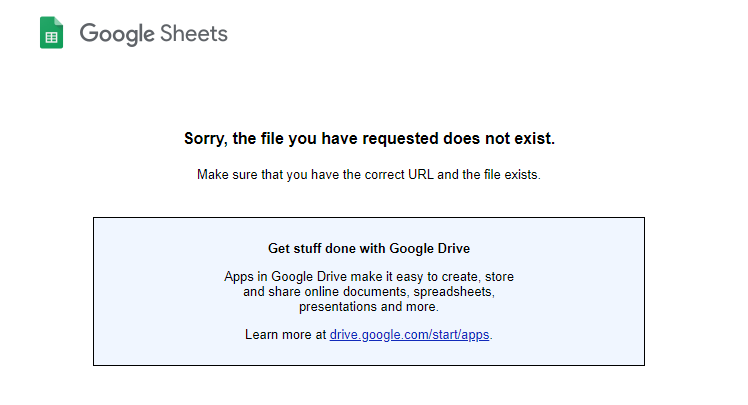Click the word "Google" in the header logo
The image size is (748, 405).
pyautogui.click(x=116, y=34)
